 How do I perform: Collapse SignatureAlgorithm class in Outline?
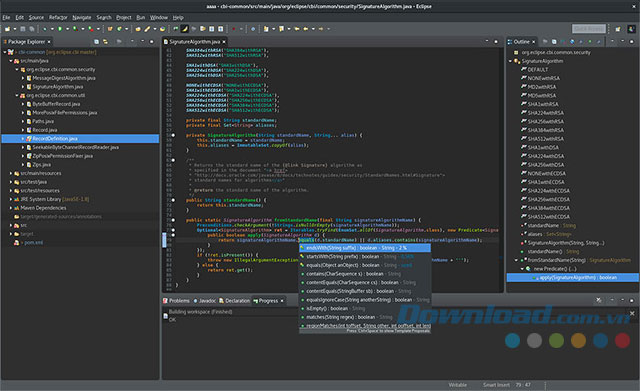(x=510, y=61)
